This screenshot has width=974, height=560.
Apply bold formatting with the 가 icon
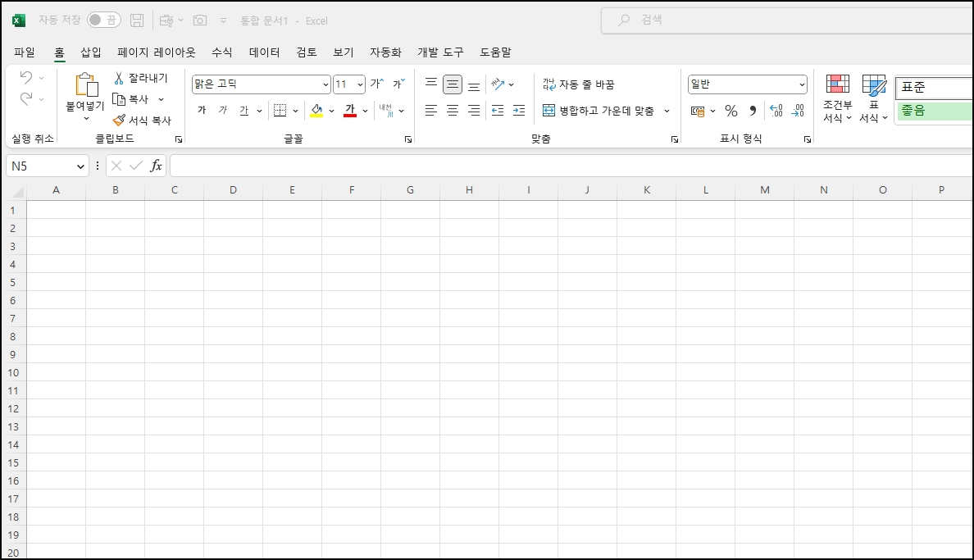(201, 110)
